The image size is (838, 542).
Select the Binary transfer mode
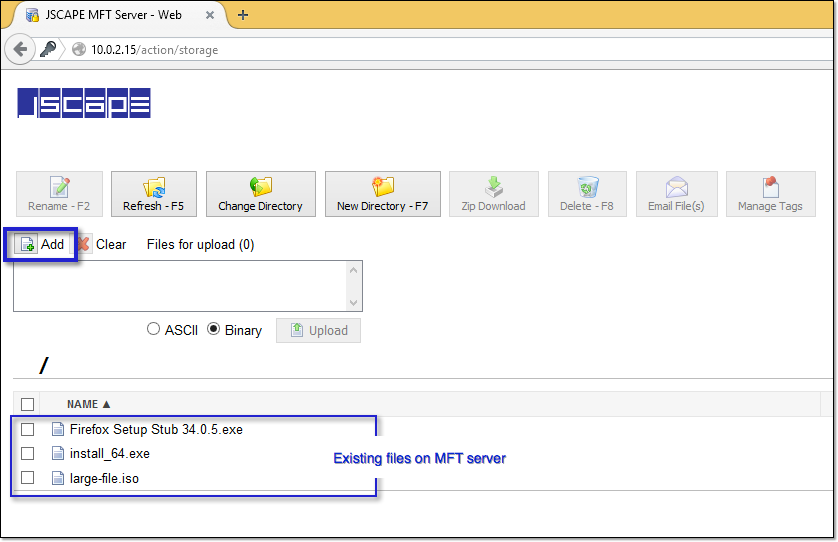pyautogui.click(x=213, y=329)
